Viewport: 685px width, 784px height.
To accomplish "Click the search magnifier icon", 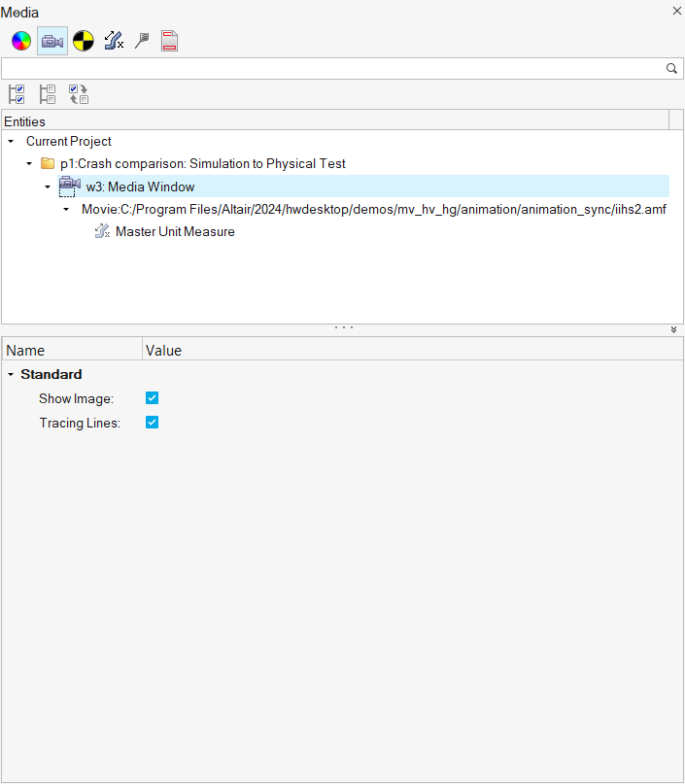I will [671, 69].
